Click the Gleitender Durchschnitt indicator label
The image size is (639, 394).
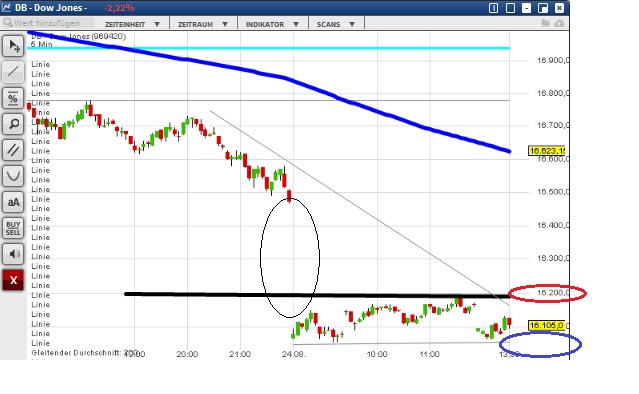[86, 353]
